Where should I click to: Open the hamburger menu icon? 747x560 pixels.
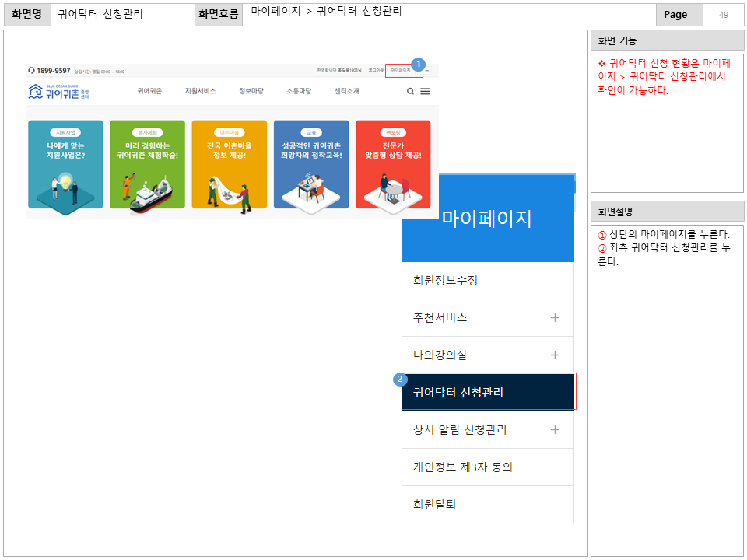425,90
